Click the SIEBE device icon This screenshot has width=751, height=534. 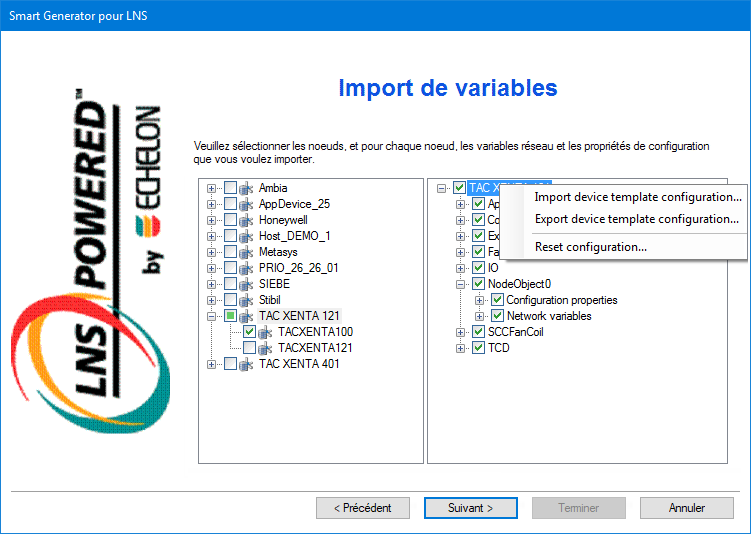pyautogui.click(x=246, y=284)
